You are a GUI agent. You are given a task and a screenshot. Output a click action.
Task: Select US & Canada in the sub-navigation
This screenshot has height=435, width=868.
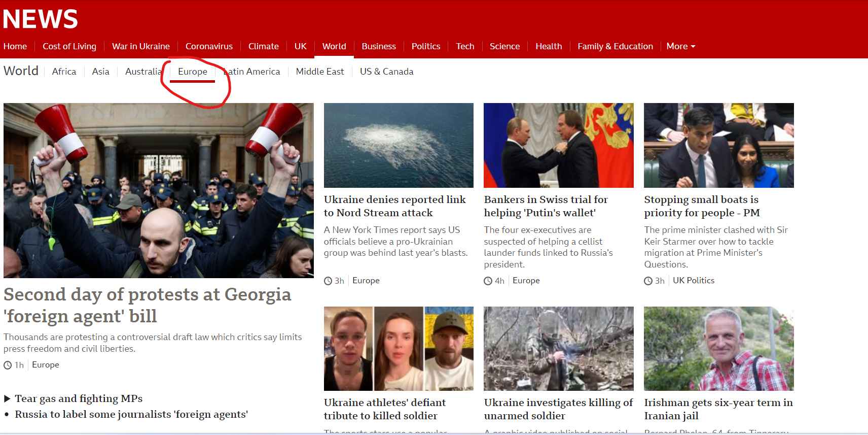click(386, 72)
